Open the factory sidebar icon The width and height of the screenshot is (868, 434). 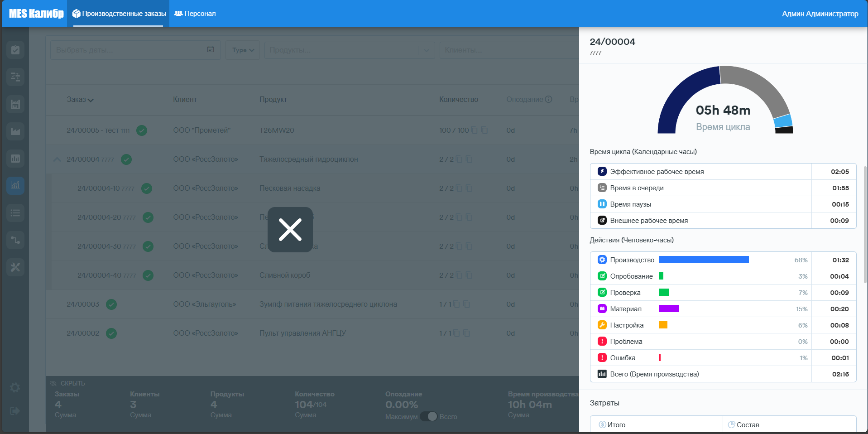pyautogui.click(x=15, y=104)
